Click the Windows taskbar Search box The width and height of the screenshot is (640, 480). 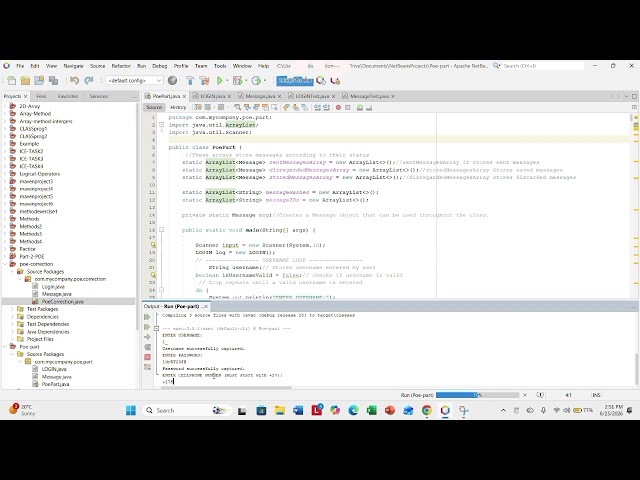pyautogui.click(x=187, y=410)
